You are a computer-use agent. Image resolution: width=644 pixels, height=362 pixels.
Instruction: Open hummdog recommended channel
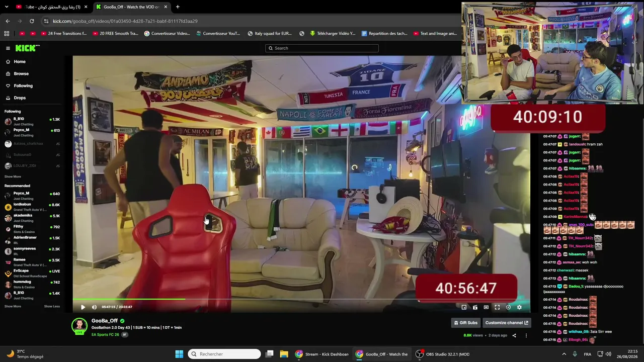coord(32,284)
